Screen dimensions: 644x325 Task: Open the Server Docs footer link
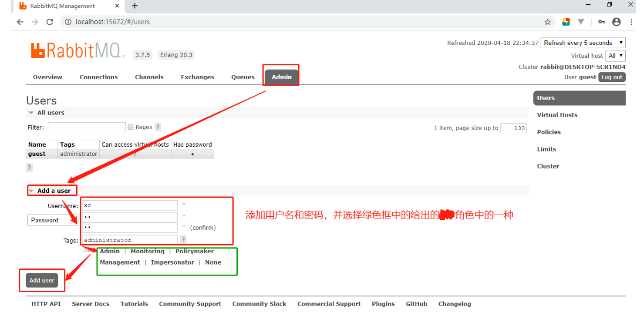(x=91, y=304)
